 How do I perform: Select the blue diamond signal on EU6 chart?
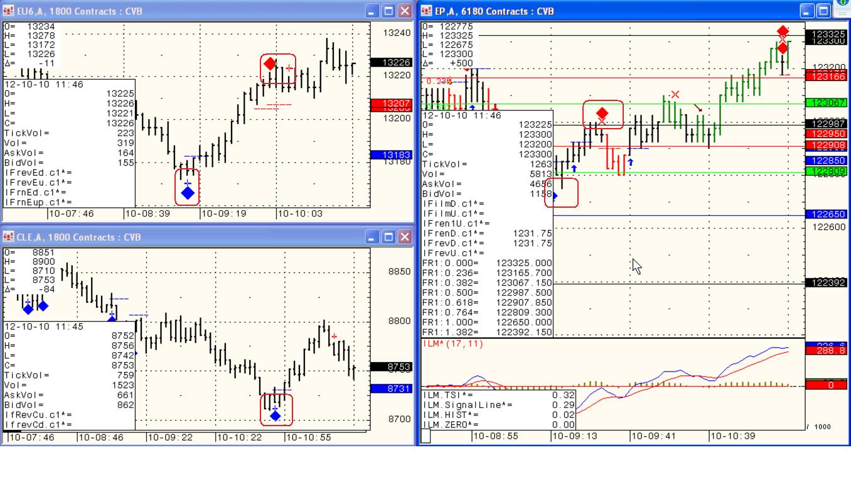pos(188,193)
